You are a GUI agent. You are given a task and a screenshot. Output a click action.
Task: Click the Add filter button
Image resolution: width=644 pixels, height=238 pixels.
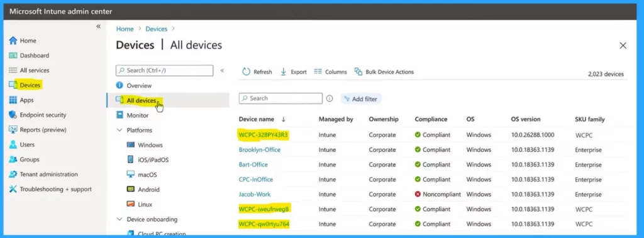(361, 99)
